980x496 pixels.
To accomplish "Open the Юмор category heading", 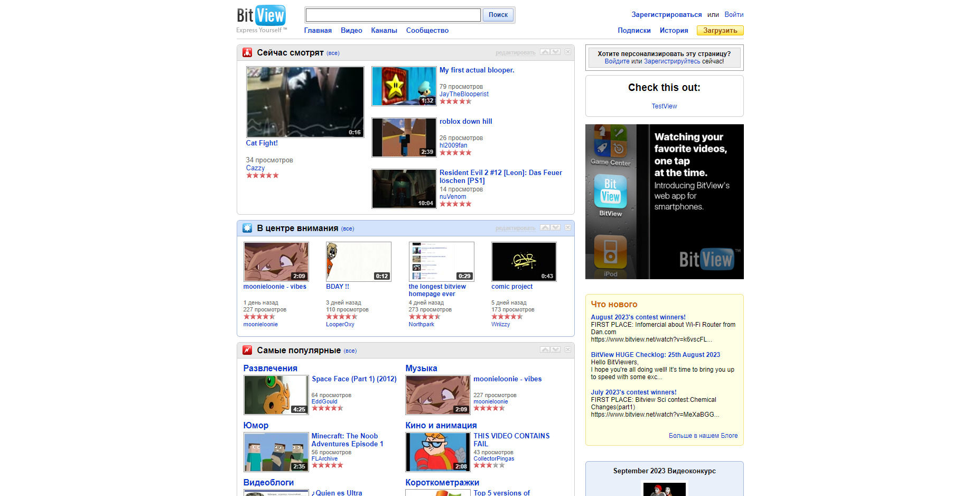I will click(x=256, y=426).
